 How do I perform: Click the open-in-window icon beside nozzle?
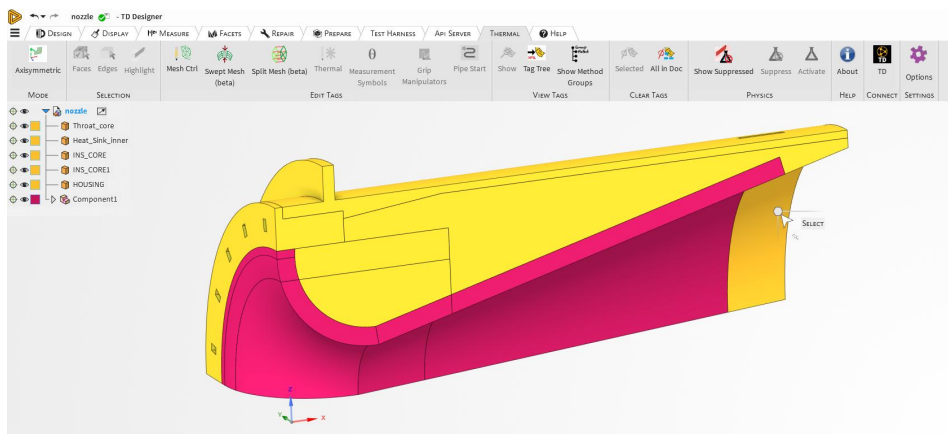click(102, 111)
